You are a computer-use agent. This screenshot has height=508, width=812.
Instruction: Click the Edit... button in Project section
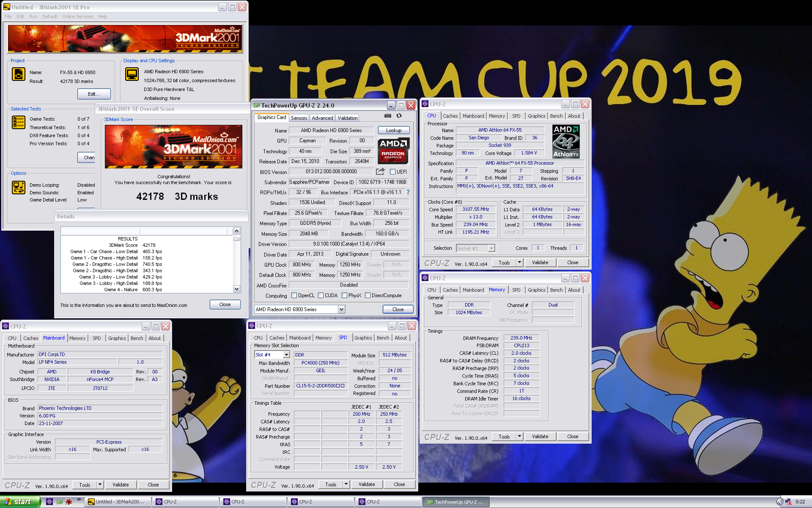(94, 94)
